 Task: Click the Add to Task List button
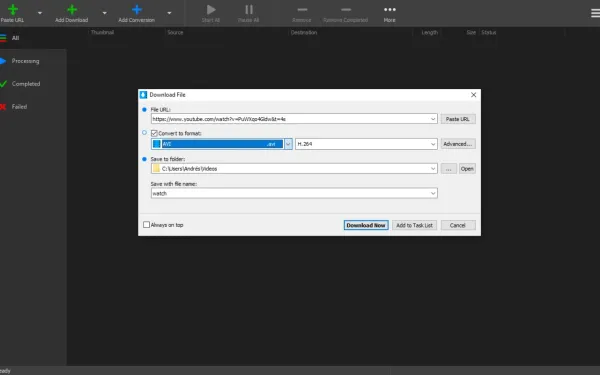[414, 225]
